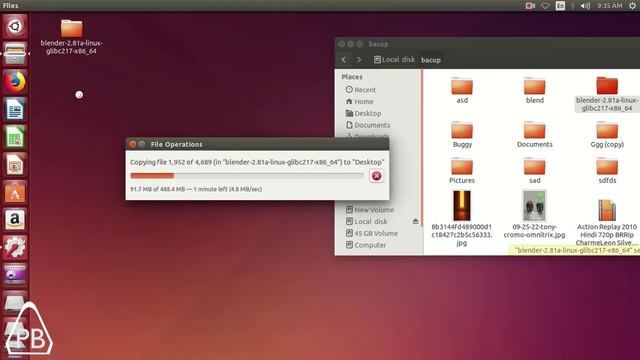Select the sdfds folder

pyautogui.click(x=607, y=171)
